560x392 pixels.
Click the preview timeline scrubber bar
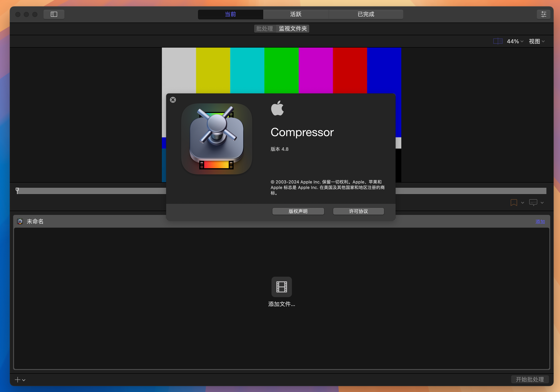tap(282, 191)
